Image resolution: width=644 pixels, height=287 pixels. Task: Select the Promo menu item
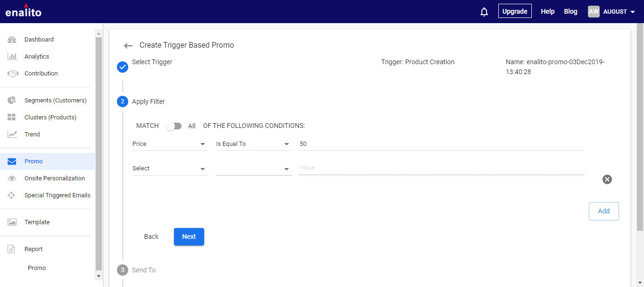coord(47,161)
